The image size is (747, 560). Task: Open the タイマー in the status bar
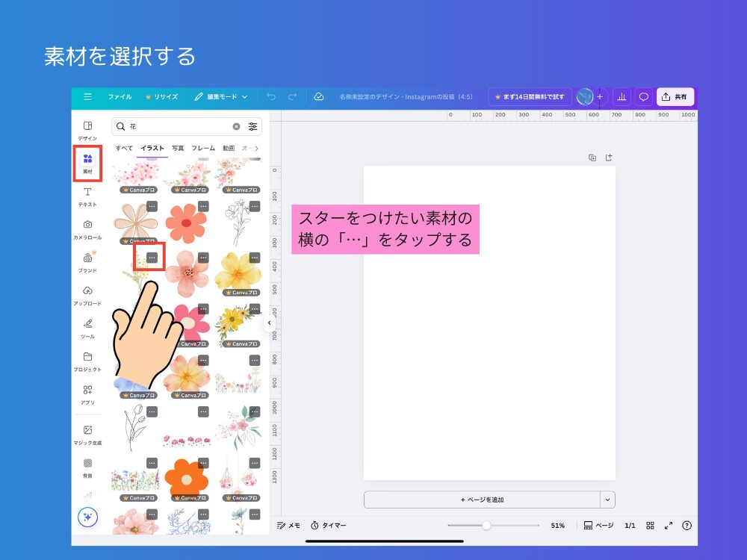329,526
